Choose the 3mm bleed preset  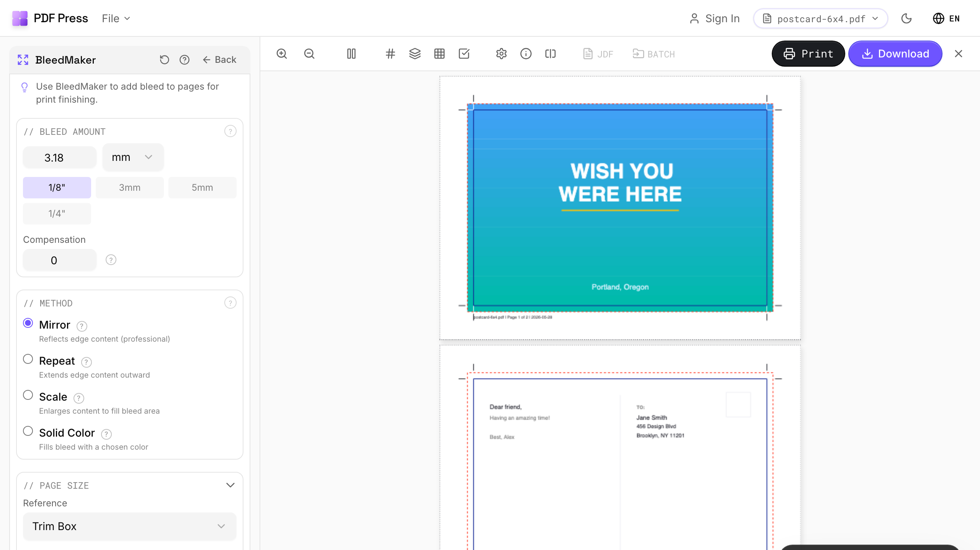tap(130, 188)
